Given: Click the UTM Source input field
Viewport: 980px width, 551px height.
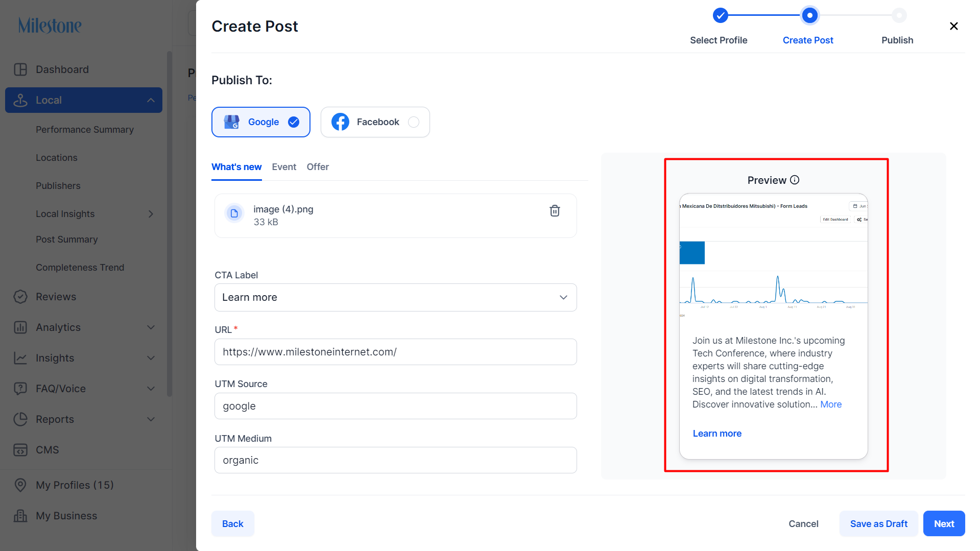Looking at the screenshot, I should [396, 406].
